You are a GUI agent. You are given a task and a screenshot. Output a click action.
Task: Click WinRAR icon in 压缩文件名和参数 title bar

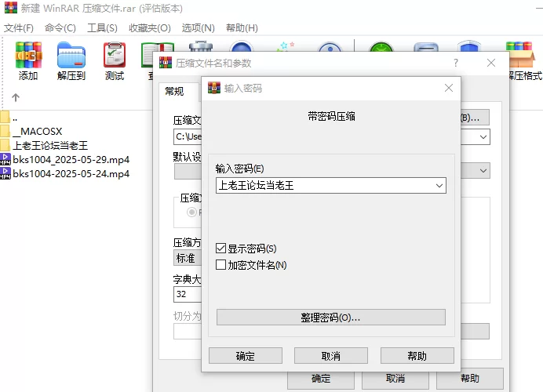(x=166, y=63)
